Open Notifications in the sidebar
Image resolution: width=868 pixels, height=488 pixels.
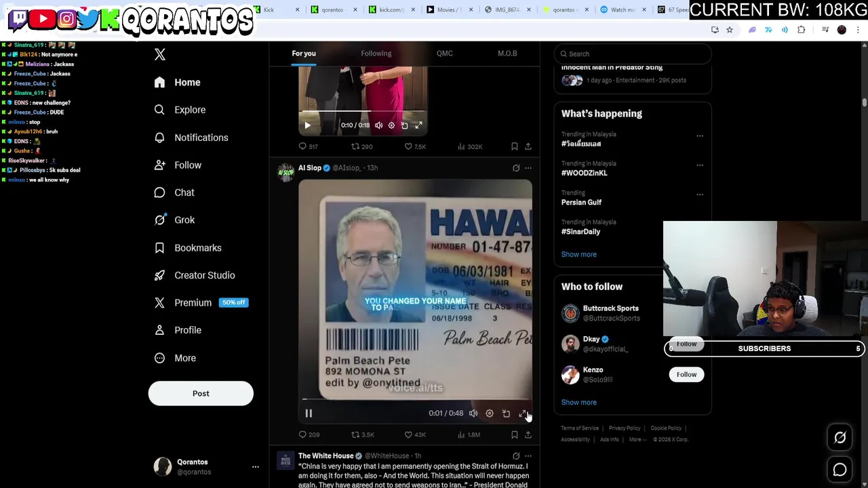click(191, 138)
